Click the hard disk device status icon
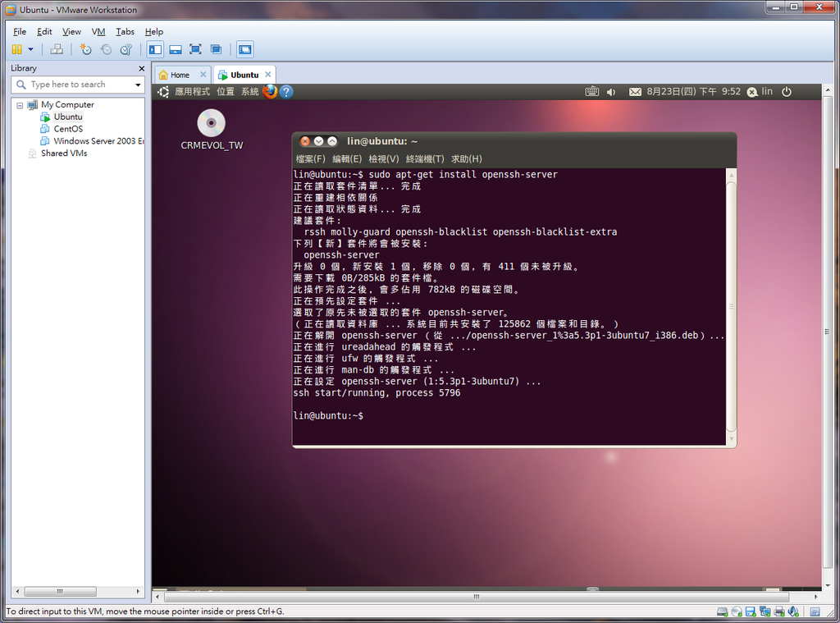This screenshot has width=840, height=623. (722, 612)
